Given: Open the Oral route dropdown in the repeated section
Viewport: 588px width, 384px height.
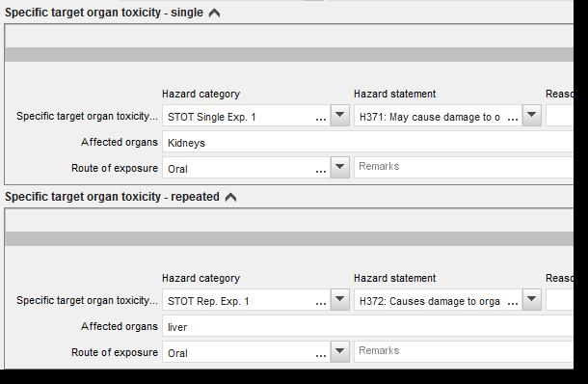Looking at the screenshot, I should coord(339,352).
